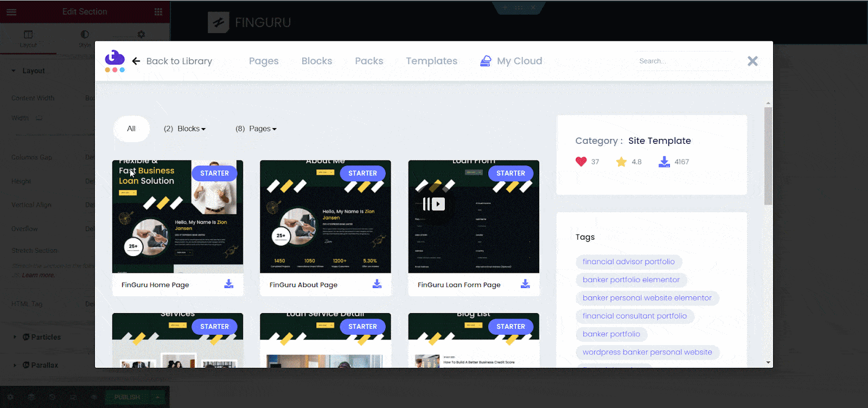Screen dimensions: 868x408
Task: Go to the Templates tab
Action: 432,61
